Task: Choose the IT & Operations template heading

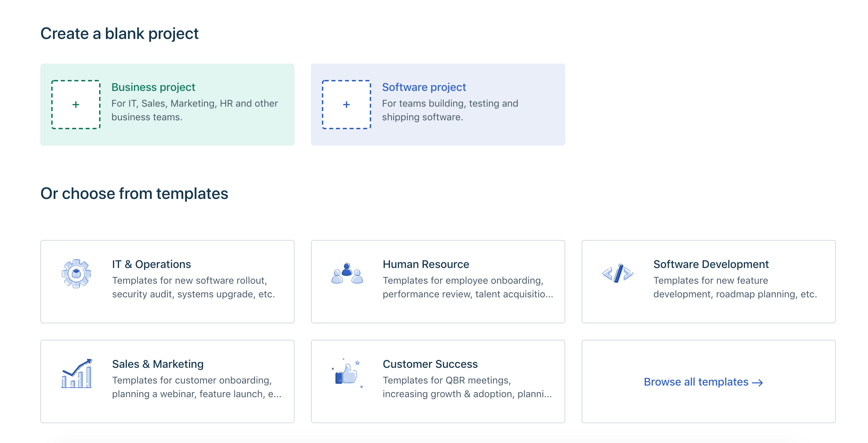Action: click(x=151, y=264)
